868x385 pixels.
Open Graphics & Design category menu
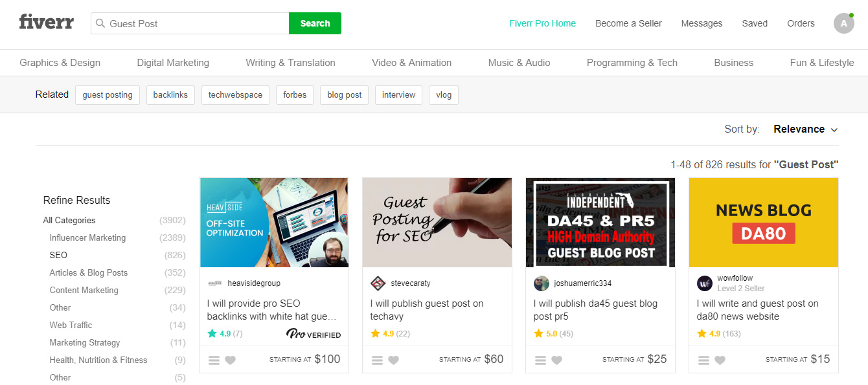tap(60, 63)
